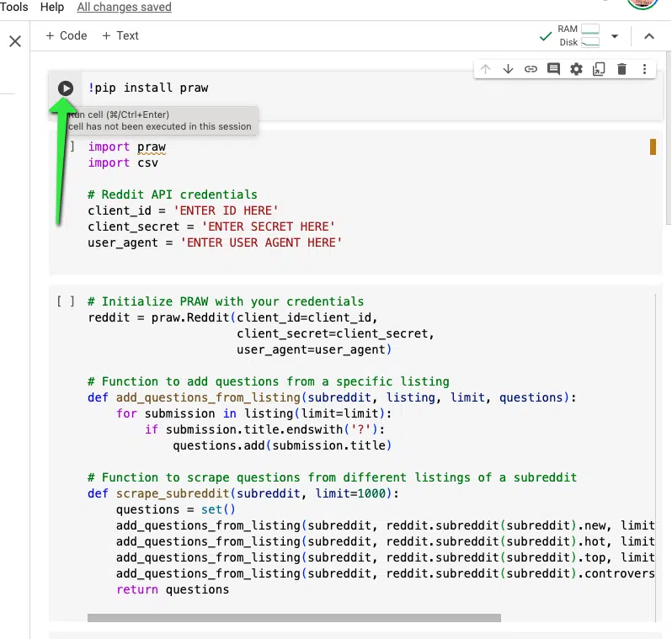This screenshot has height=639, width=672.
Task: Add a comment to the cell
Action: 553,69
